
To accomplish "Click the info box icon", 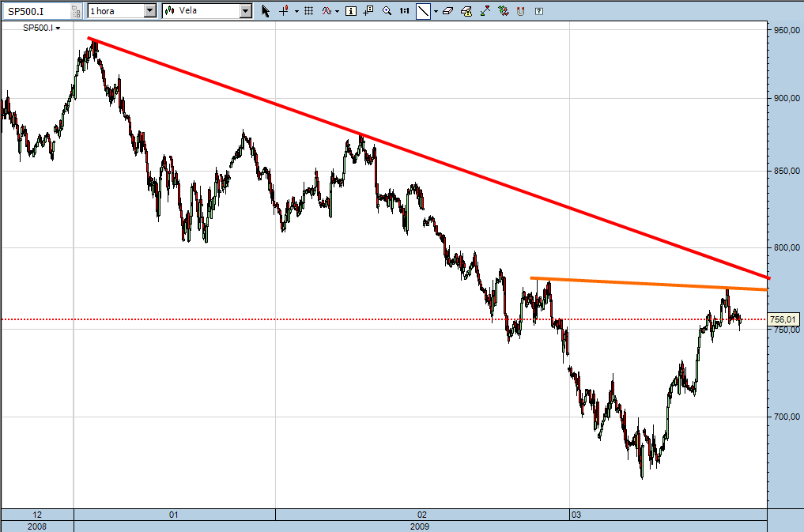I will [351, 11].
